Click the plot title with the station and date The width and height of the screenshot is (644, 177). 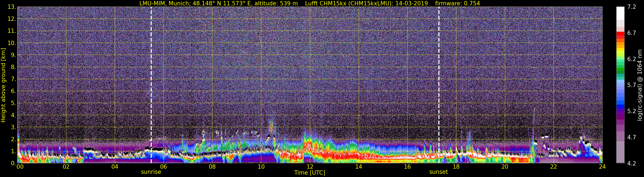(x=309, y=3)
